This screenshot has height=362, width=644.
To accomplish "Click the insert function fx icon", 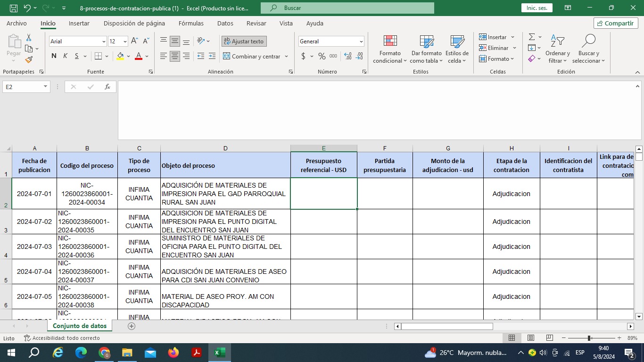I will click(107, 87).
